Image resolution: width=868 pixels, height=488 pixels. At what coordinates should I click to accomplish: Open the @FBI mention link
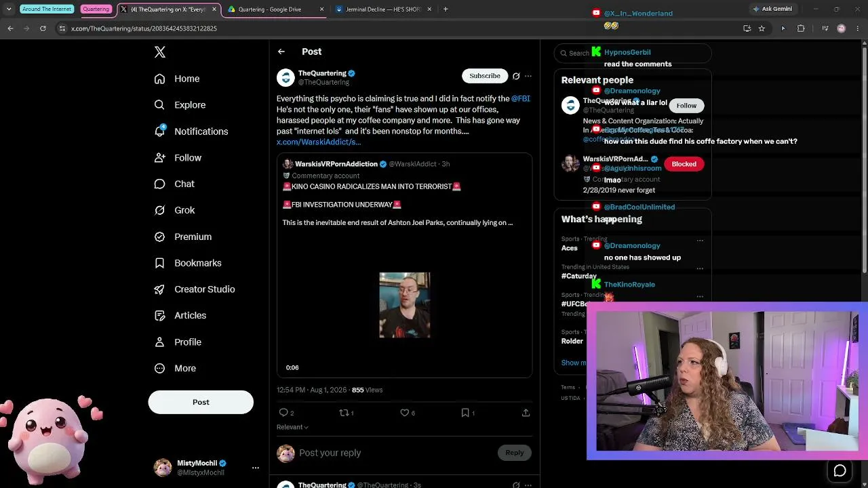(521, 99)
